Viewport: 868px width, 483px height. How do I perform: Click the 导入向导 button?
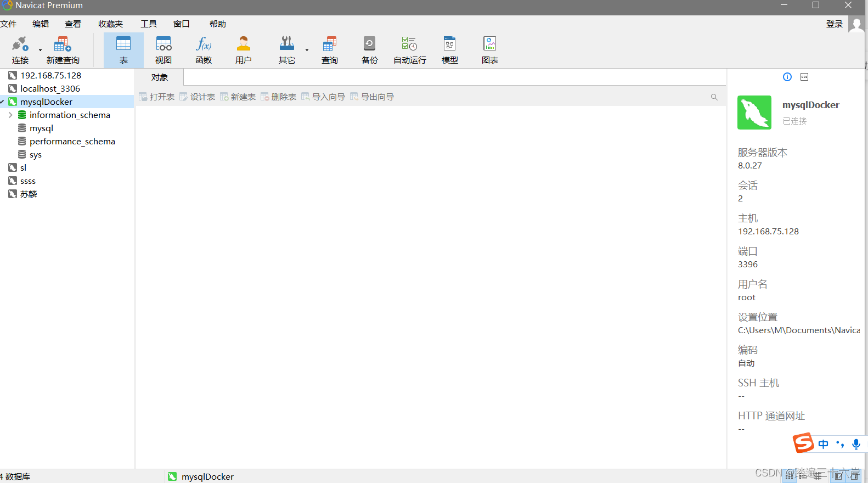[x=323, y=97]
